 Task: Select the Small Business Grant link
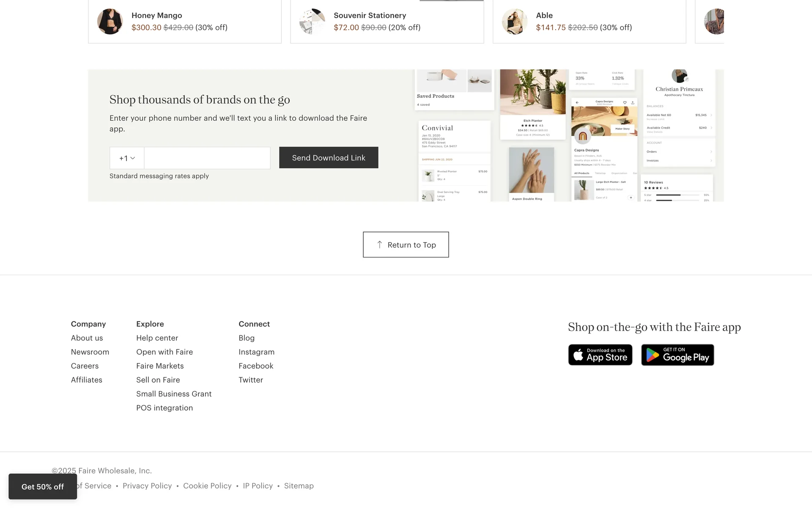(174, 394)
